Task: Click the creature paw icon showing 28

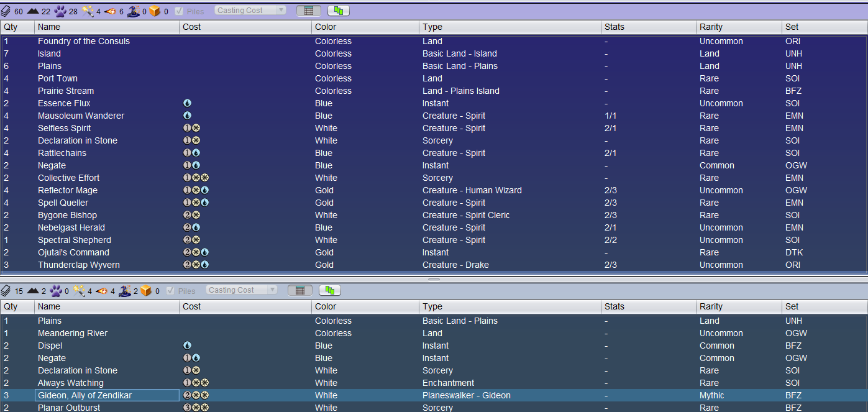Action: 60,11
